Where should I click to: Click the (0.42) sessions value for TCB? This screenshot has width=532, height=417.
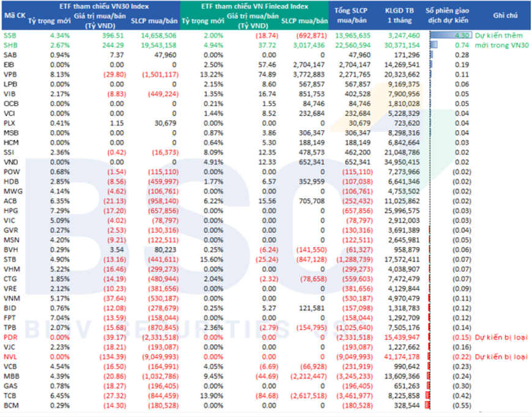[x=462, y=396]
